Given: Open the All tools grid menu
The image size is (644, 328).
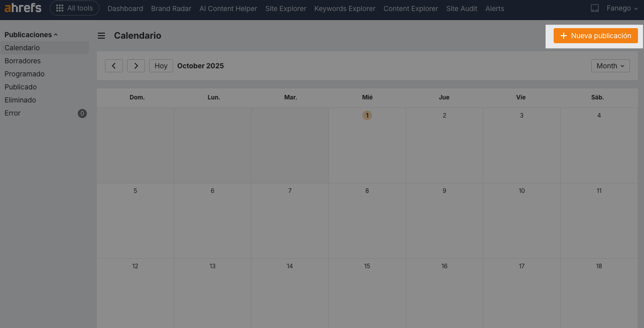Looking at the screenshot, I should click(x=74, y=9).
